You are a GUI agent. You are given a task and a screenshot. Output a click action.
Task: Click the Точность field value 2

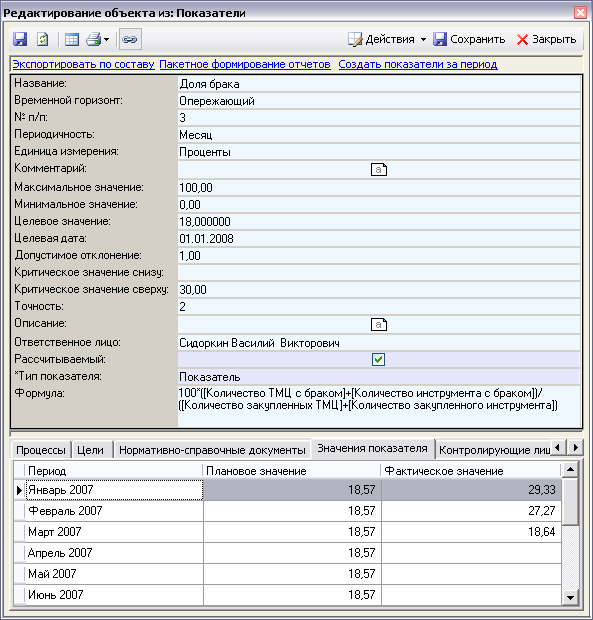(379, 306)
